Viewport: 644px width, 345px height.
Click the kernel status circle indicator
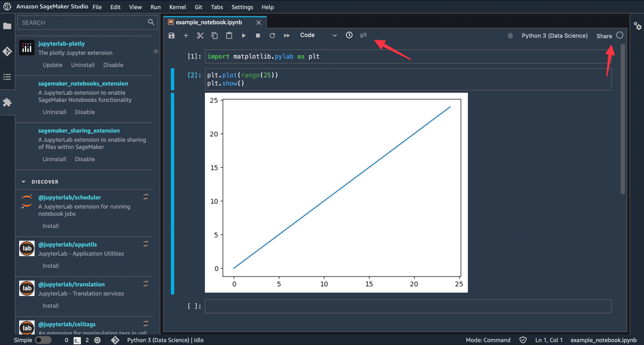click(620, 35)
